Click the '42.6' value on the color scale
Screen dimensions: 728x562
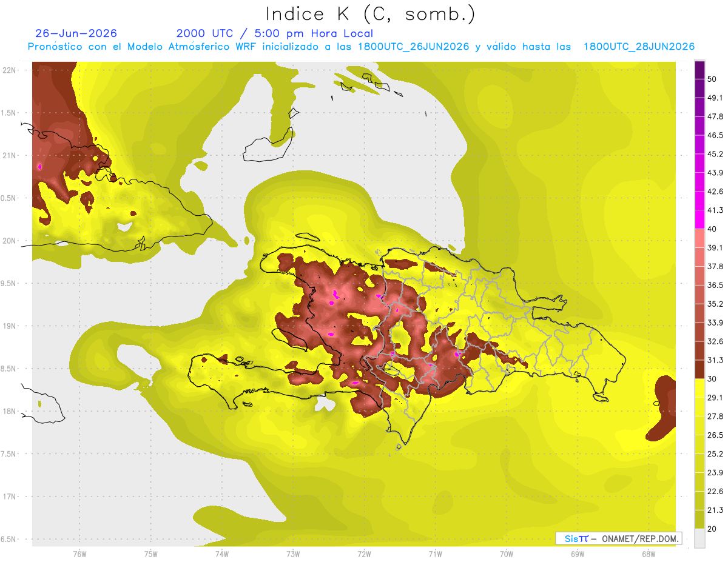point(715,192)
